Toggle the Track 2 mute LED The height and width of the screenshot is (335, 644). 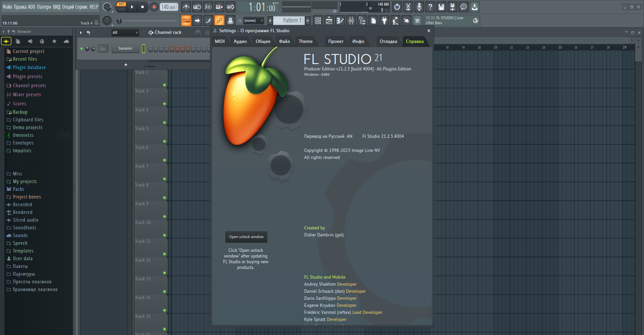coord(164,85)
